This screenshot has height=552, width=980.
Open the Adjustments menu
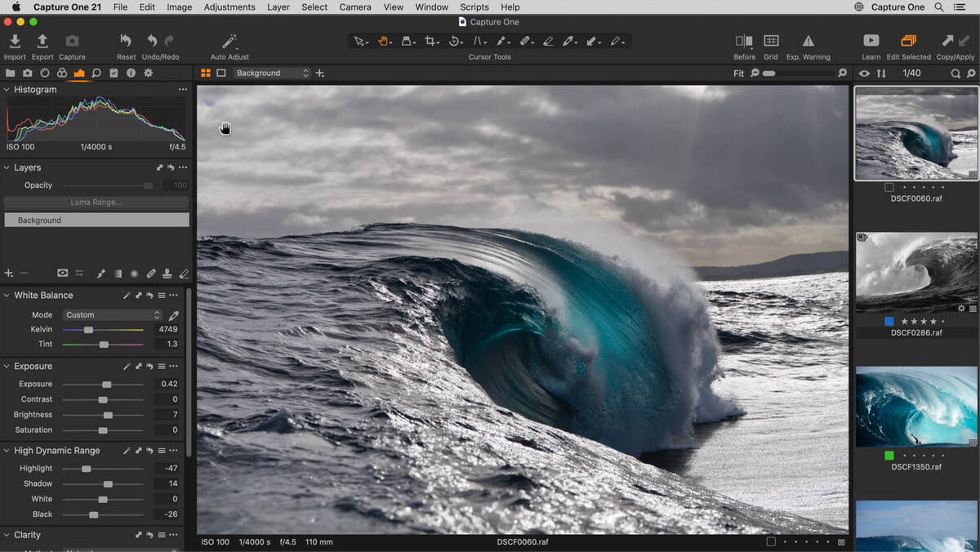229,7
